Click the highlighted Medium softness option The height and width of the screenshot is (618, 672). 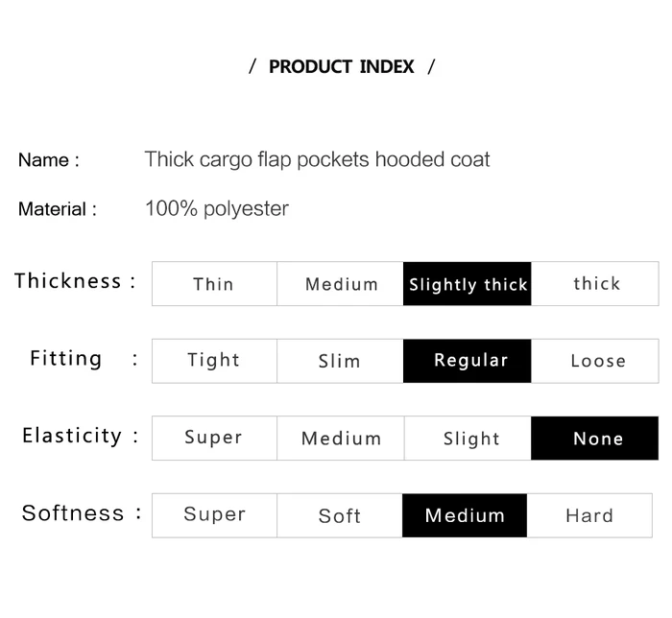(x=465, y=515)
